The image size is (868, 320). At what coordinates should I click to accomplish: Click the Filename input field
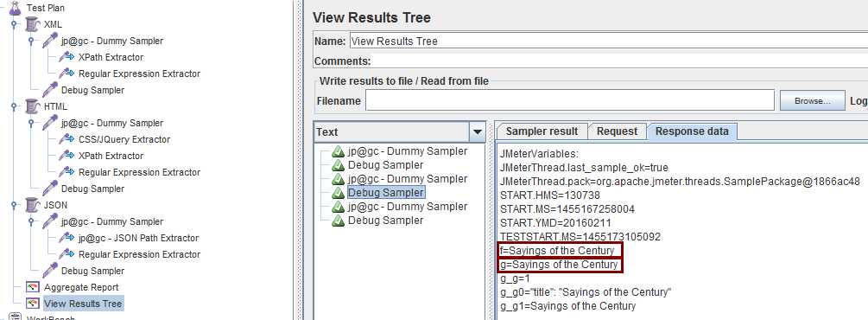tap(570, 101)
